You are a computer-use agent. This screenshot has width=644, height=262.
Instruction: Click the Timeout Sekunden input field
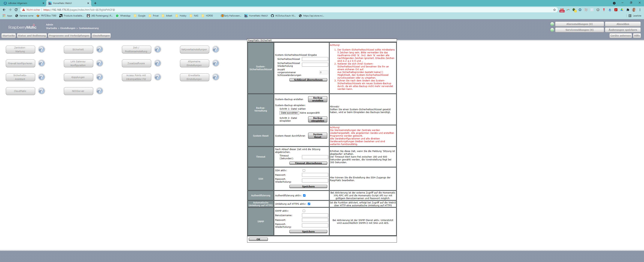(x=315, y=157)
